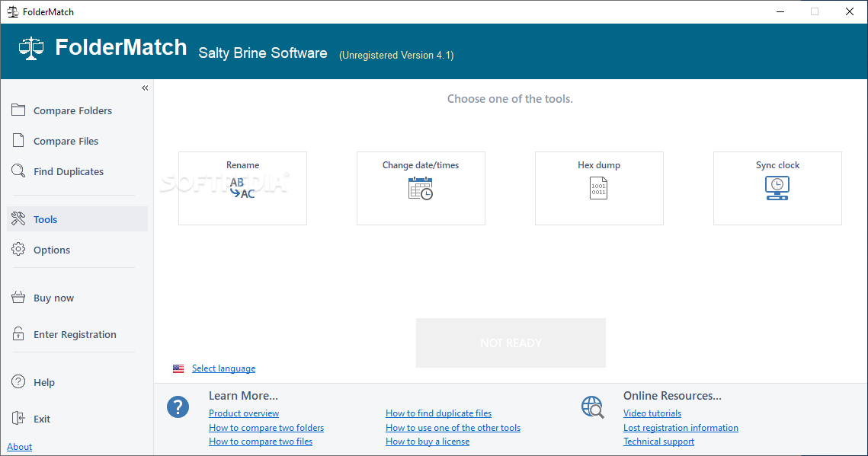Image resolution: width=868 pixels, height=456 pixels.
Task: Go to Find Duplicates
Action: 77,171
